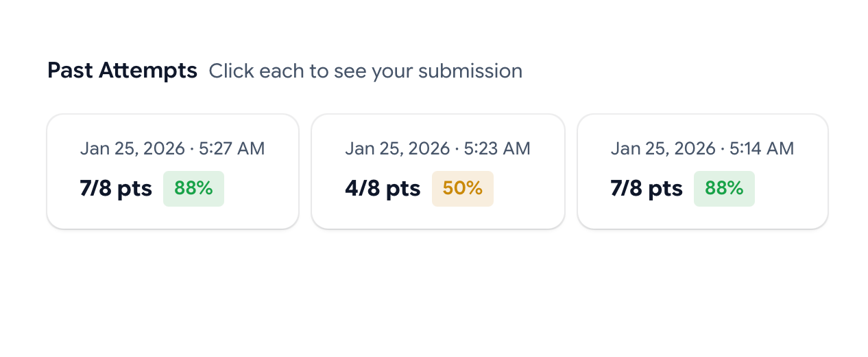Click the '5:23 AM' timestamp text
Image resolution: width=868 pixels, height=357 pixels.
point(497,148)
